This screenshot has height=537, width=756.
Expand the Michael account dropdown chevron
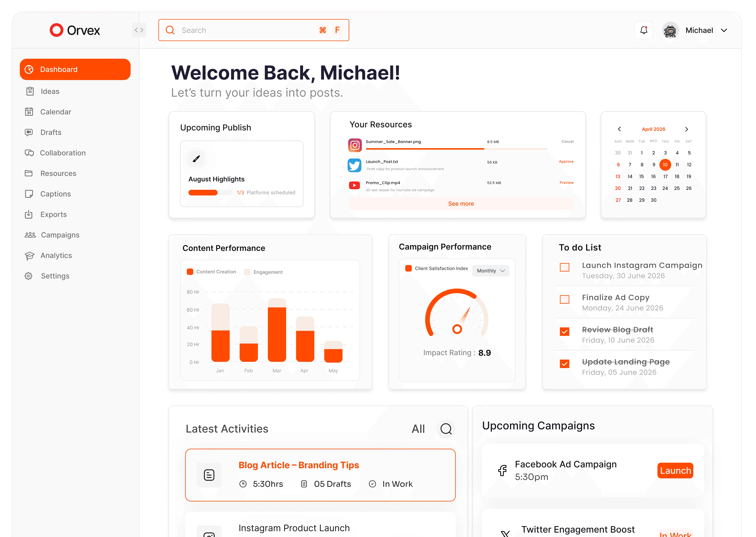(724, 30)
